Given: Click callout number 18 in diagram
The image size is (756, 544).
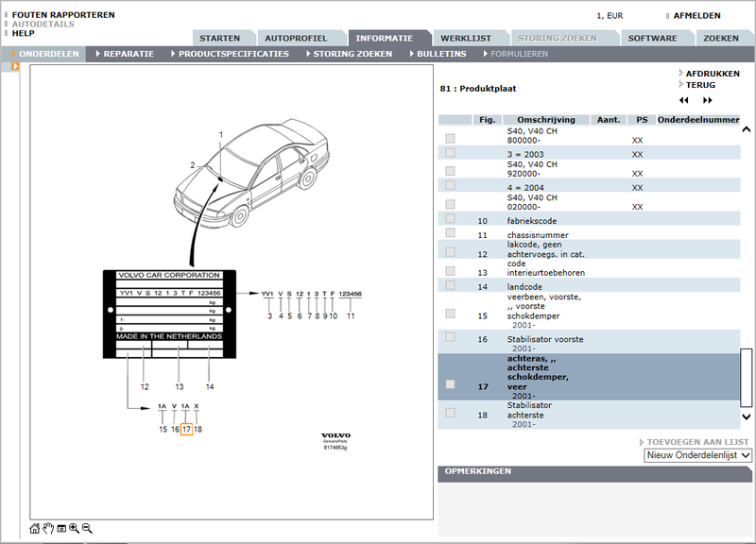Looking at the screenshot, I should tap(198, 429).
